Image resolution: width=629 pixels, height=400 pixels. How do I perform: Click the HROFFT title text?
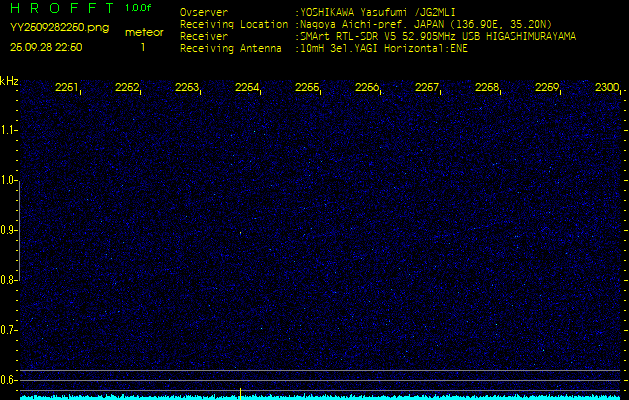(x=60, y=8)
